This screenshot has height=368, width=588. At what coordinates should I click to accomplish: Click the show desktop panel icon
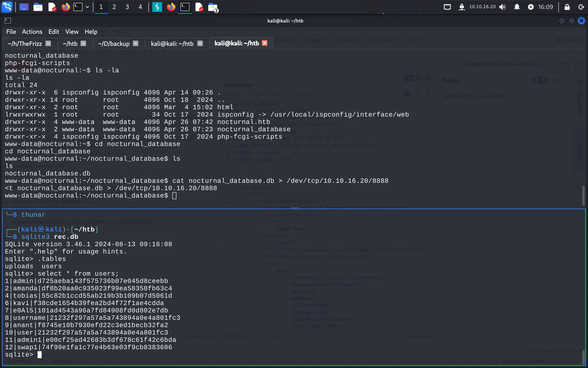(x=24, y=7)
